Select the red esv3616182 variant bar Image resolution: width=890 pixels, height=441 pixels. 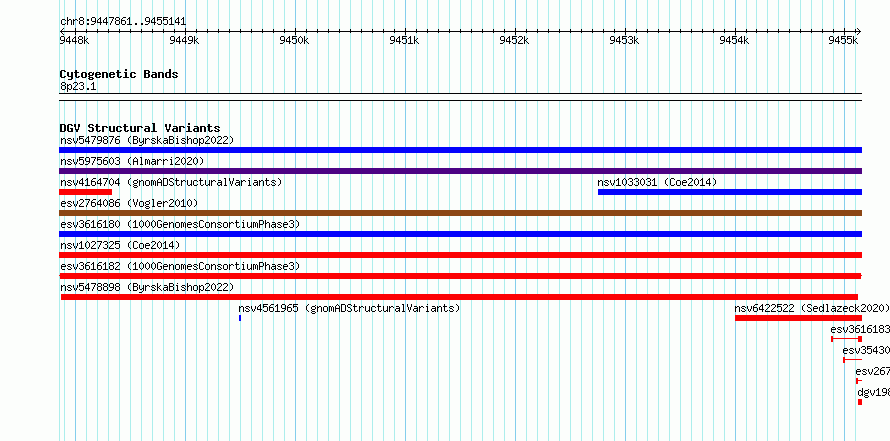460,276
